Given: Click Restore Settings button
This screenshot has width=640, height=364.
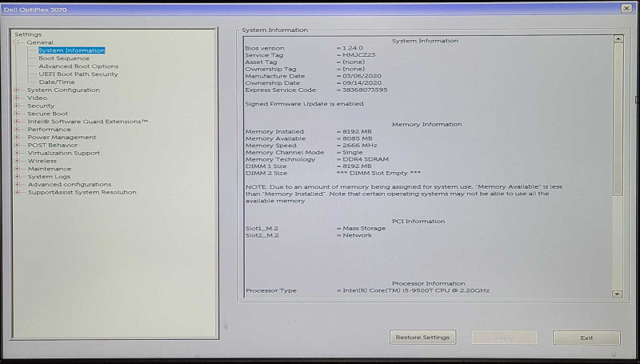Looking at the screenshot, I should (422, 338).
